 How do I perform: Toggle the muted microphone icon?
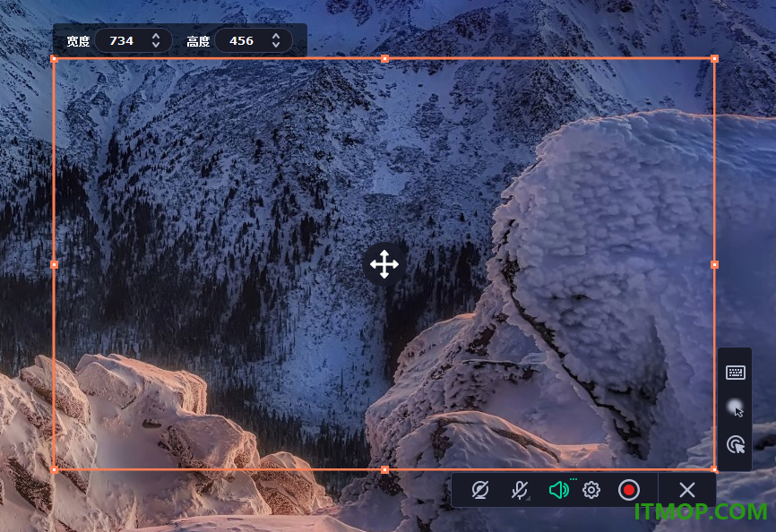pyautogui.click(x=519, y=490)
